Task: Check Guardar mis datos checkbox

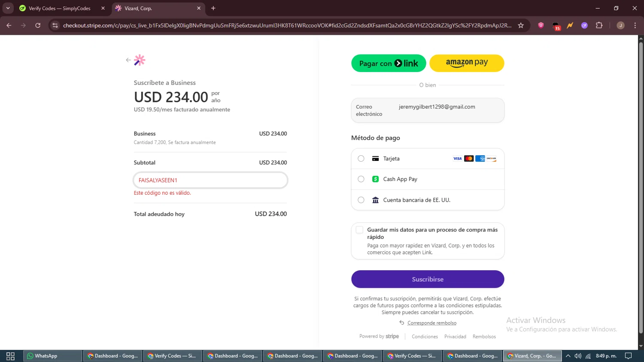Action: point(360,230)
